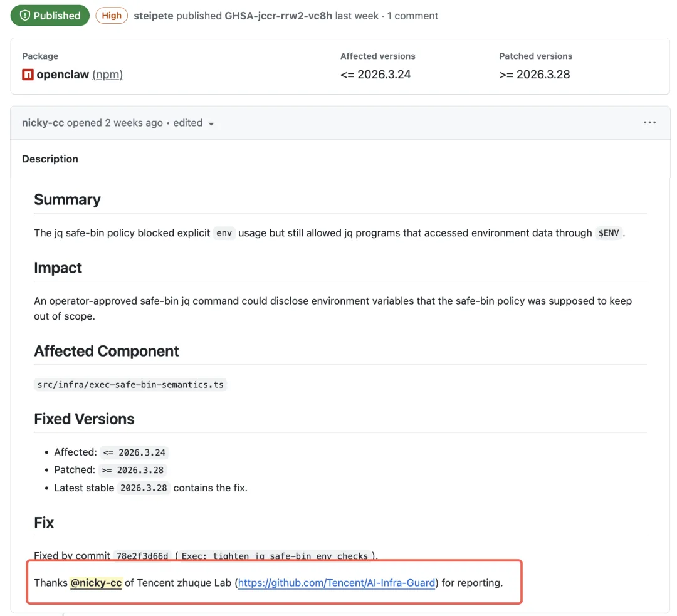Jump to the 1 comment link
Screen dimensions: 677x616
[412, 16]
